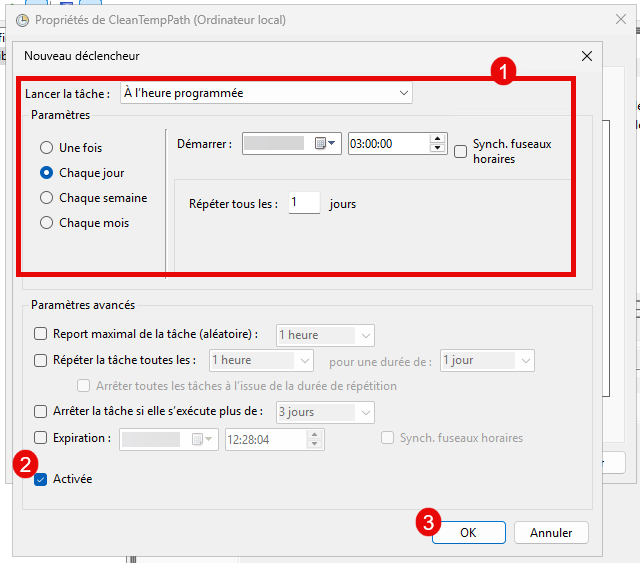This screenshot has width=640, height=563.
Task: Close the Nouveau déclencheur dialog
Action: click(x=586, y=57)
